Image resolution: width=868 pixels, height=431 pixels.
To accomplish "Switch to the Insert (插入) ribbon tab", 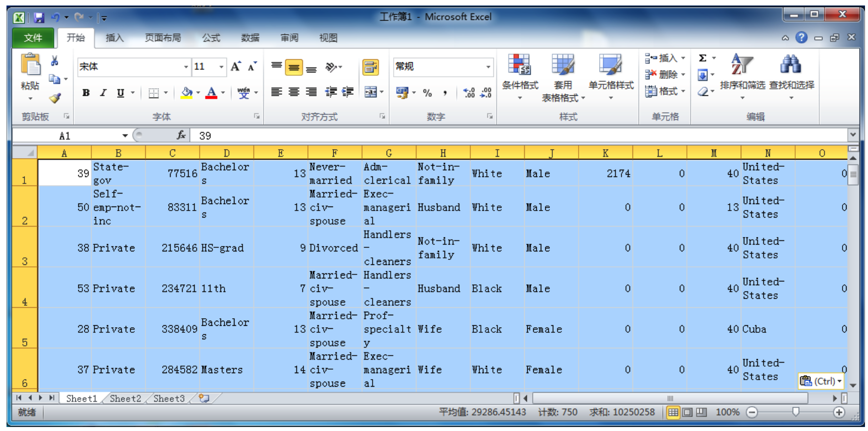I will (114, 38).
